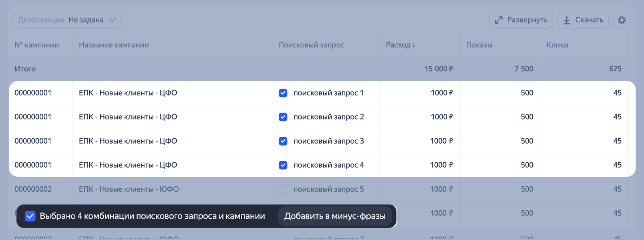
Task: Uncheck поисковый запрос 1
Action: pyautogui.click(x=283, y=93)
